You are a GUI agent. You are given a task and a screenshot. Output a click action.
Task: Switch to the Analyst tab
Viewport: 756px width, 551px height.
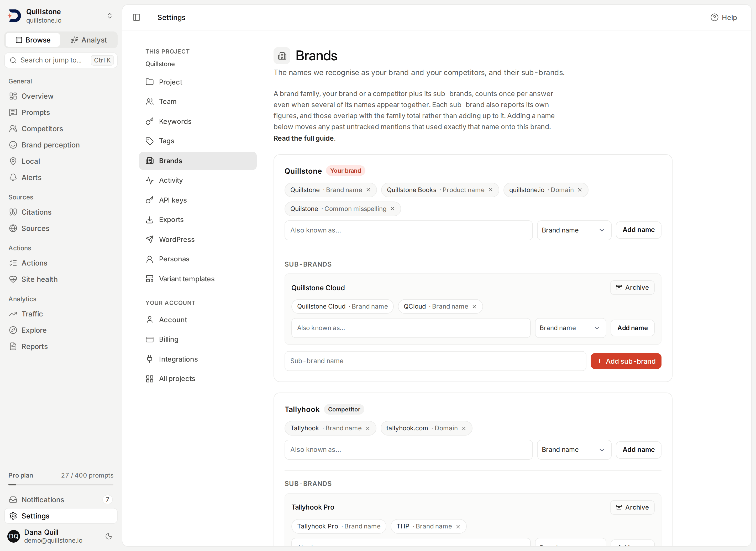(89, 40)
